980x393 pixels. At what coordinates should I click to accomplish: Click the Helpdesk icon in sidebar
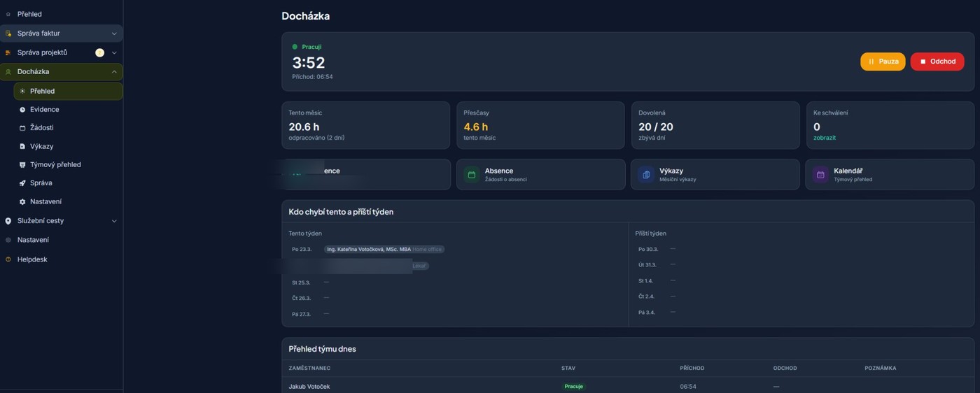click(x=8, y=259)
